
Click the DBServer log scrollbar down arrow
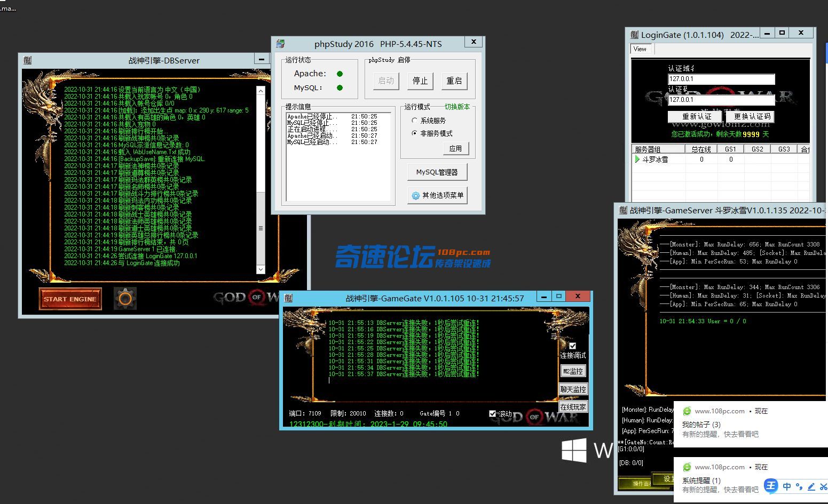(x=261, y=269)
